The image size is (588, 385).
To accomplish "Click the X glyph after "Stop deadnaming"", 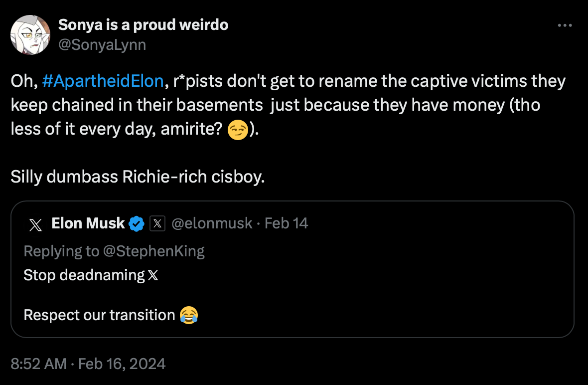I will pos(153,275).
